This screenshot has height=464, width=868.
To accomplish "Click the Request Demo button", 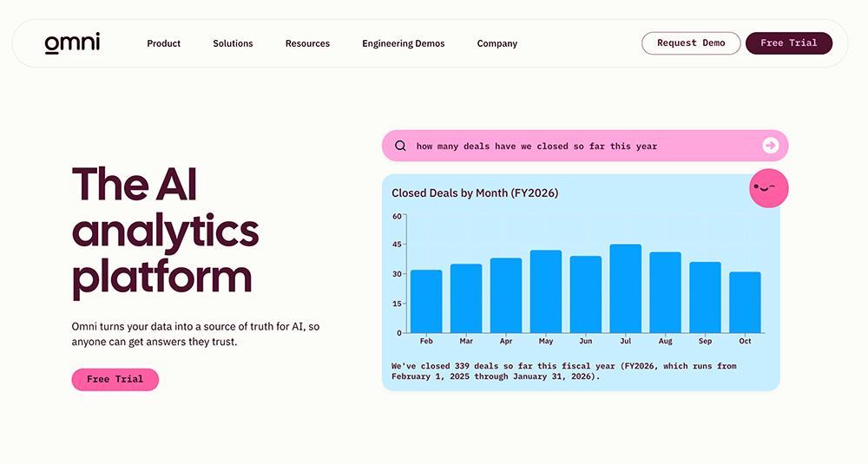I will 691,43.
